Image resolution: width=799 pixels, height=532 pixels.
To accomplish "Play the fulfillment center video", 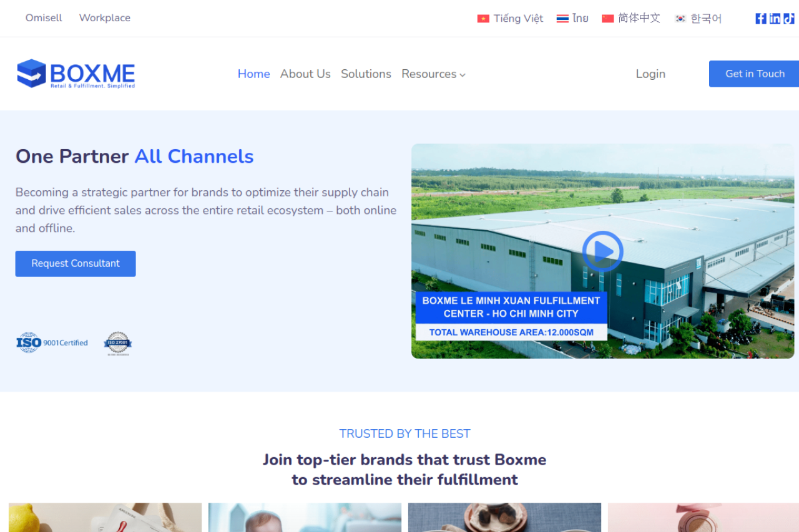I will (x=602, y=251).
